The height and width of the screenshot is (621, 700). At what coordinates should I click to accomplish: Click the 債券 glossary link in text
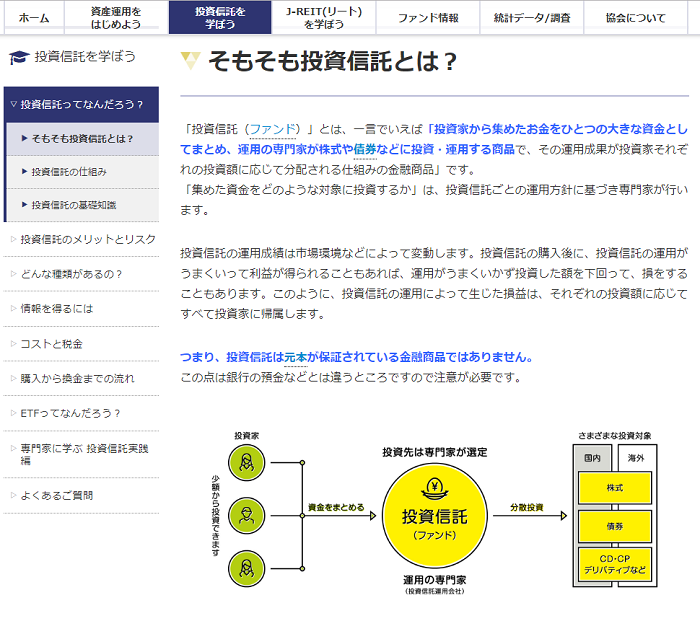pos(365,150)
